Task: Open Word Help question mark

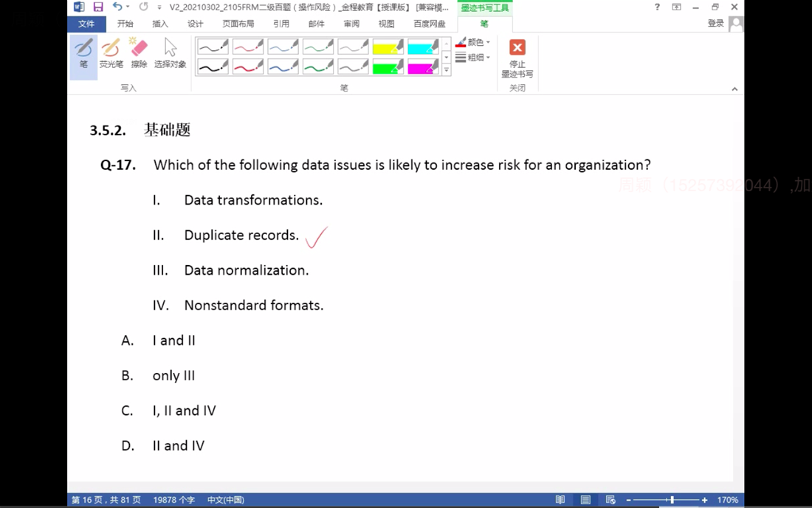Action: (657, 7)
